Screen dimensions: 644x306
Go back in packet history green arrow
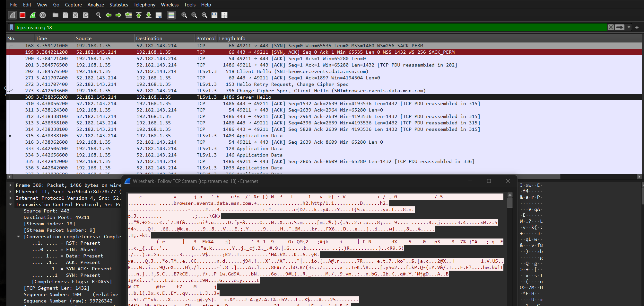point(109,15)
